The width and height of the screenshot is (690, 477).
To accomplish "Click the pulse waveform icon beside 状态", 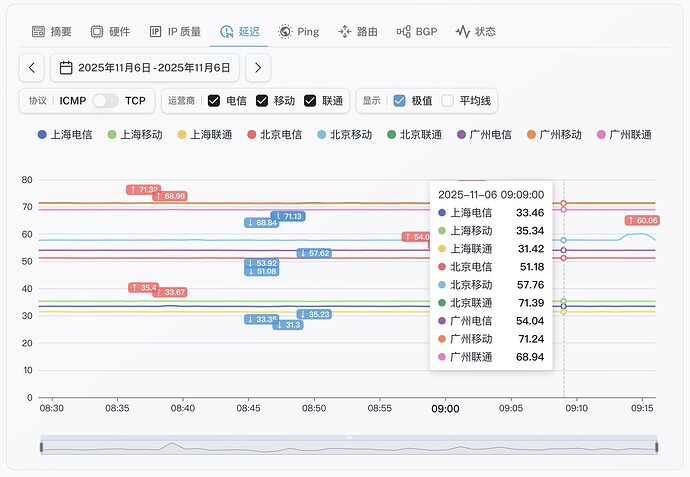I will [x=462, y=32].
